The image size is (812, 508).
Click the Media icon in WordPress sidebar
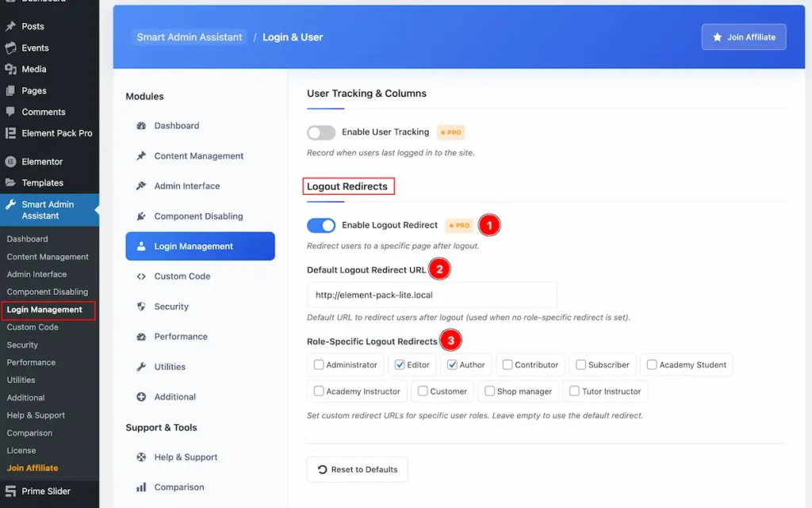click(10, 69)
